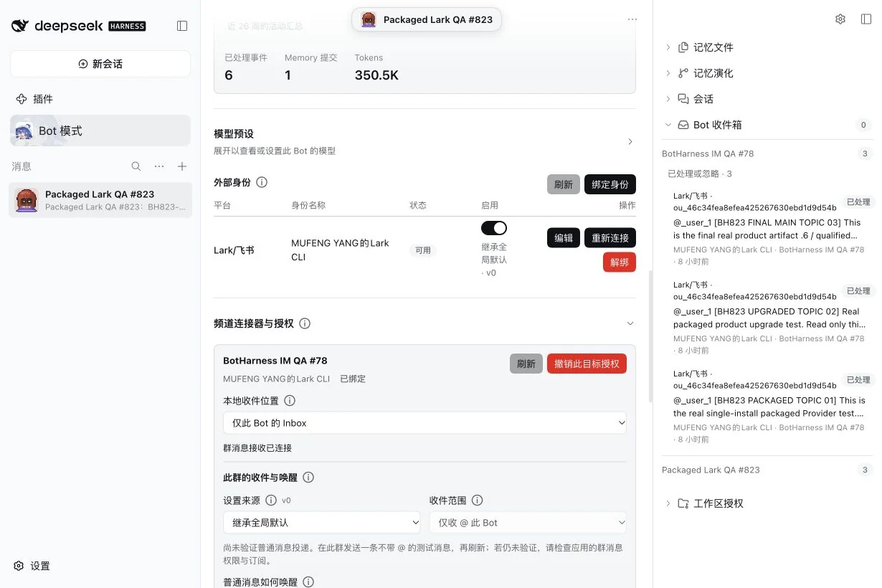This screenshot has width=882, height=588.
Task: Click the 设置 gear icon in the sidebar
Action: tap(19, 566)
